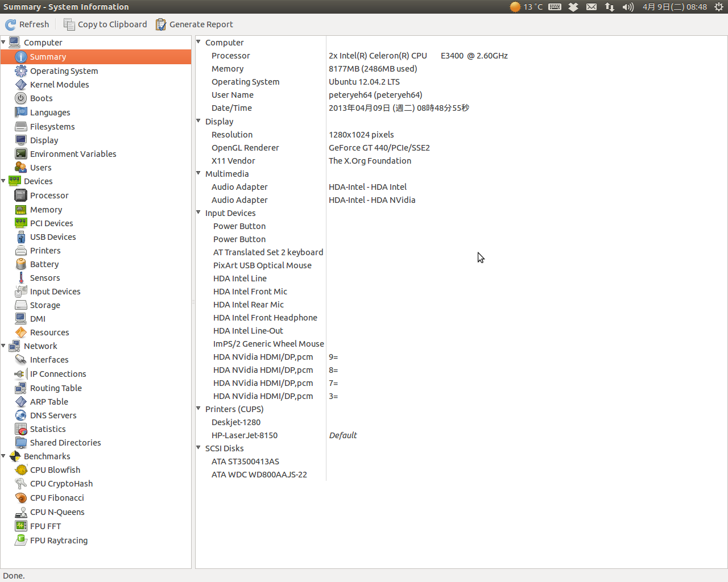The height and width of the screenshot is (582, 728).
Task: Collapse the Computer category in sidebar
Action: click(3, 42)
